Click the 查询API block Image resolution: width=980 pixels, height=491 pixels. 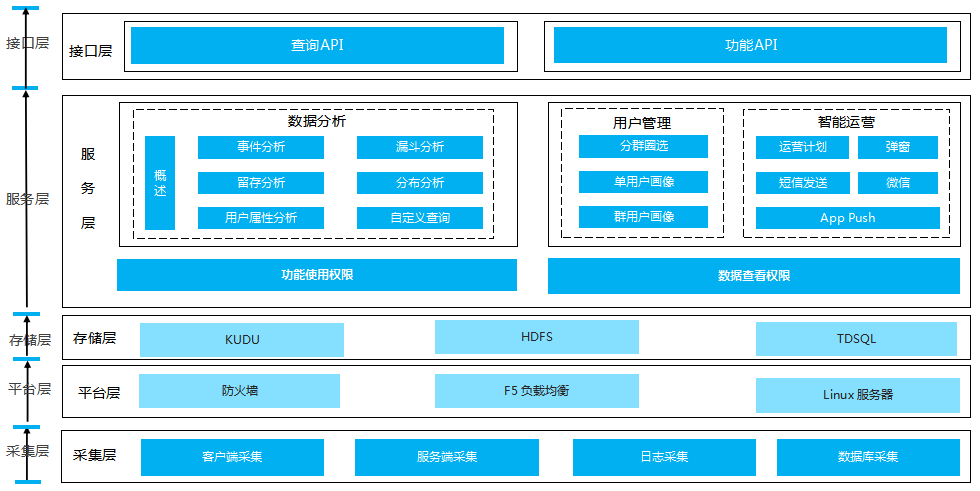(317, 45)
